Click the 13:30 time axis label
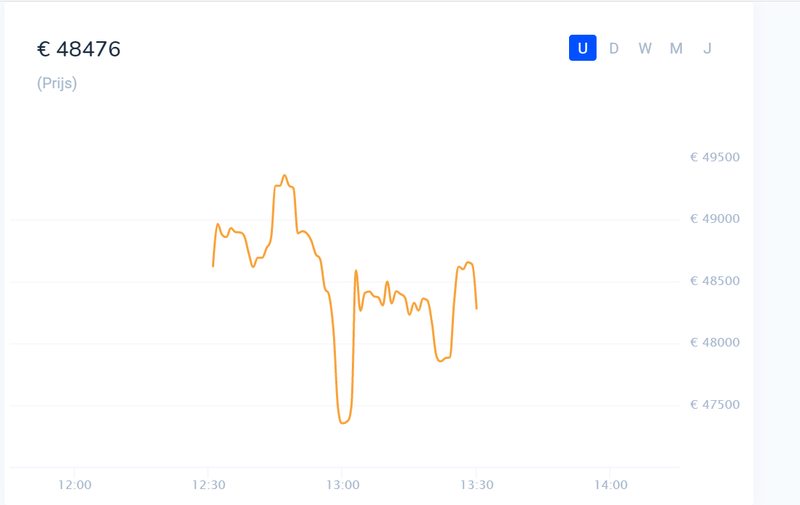 (477, 485)
